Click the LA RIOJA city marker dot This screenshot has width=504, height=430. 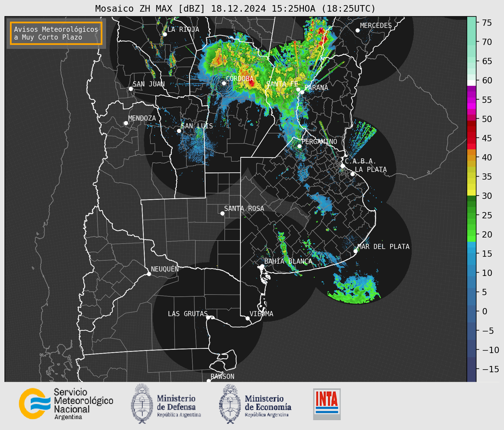[x=165, y=34]
